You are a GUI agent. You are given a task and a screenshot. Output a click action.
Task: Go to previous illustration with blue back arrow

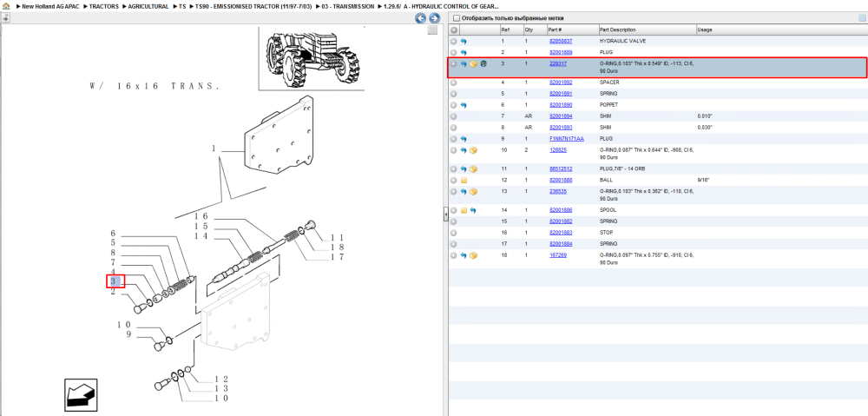click(421, 18)
